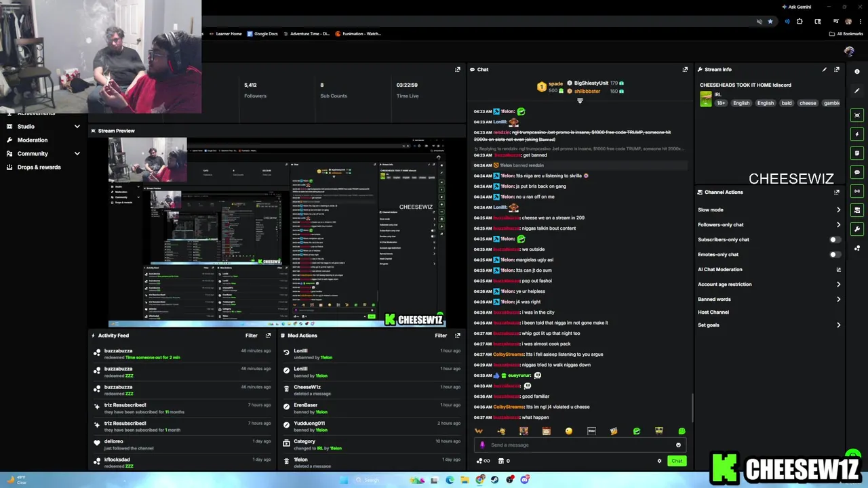Edit stream info with pencil icon
The image size is (868, 488).
(825, 69)
